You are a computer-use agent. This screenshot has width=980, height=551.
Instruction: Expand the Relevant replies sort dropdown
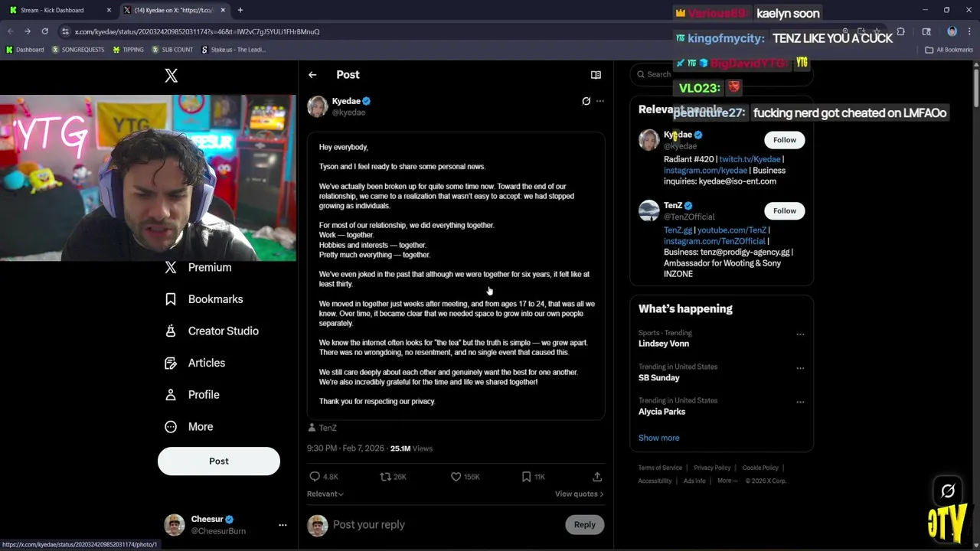click(325, 494)
